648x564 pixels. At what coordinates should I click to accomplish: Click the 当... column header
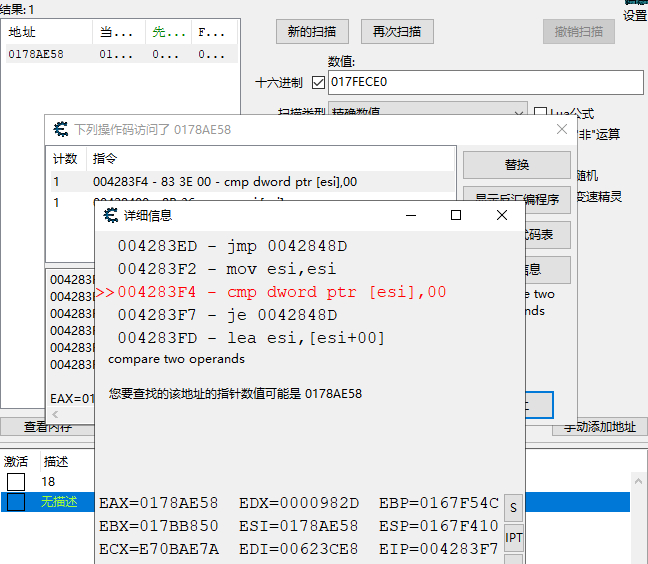coord(119,32)
